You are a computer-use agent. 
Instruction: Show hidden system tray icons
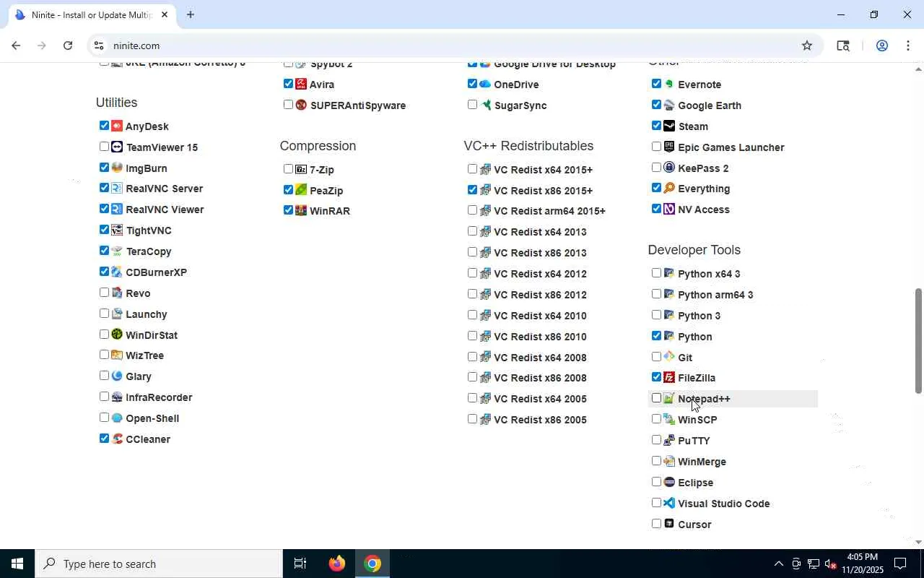(778, 564)
